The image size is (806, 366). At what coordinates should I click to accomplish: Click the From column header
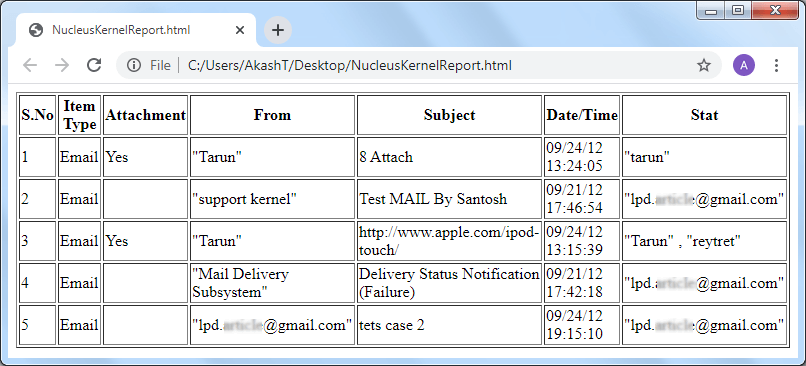tap(272, 115)
